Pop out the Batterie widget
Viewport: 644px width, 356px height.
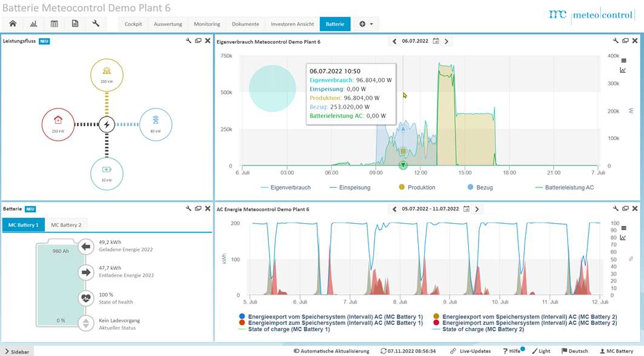pyautogui.click(x=198, y=209)
